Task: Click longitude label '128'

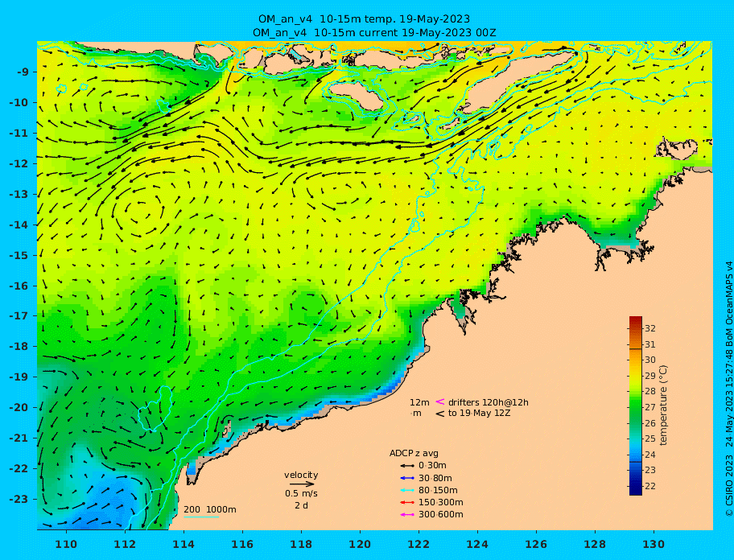Action: tap(595, 545)
